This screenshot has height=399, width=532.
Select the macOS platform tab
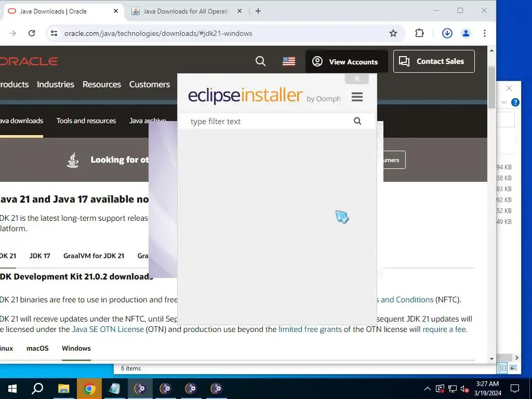37,349
